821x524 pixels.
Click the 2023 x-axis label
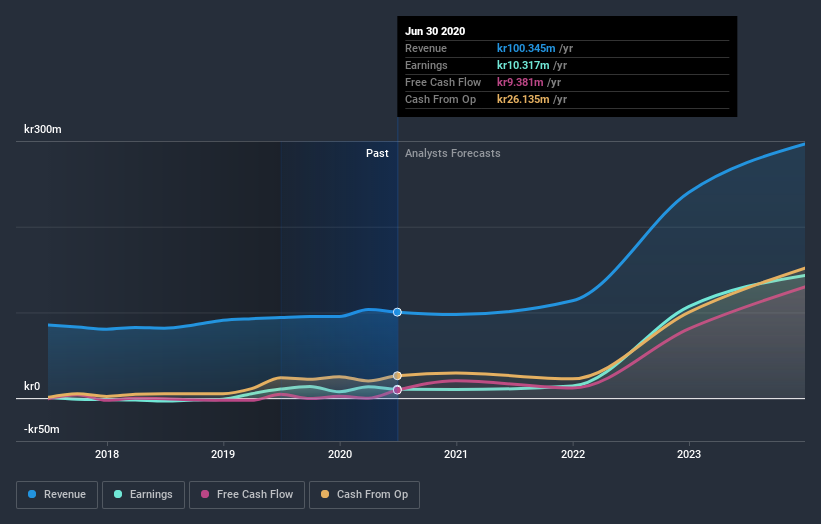(689, 454)
